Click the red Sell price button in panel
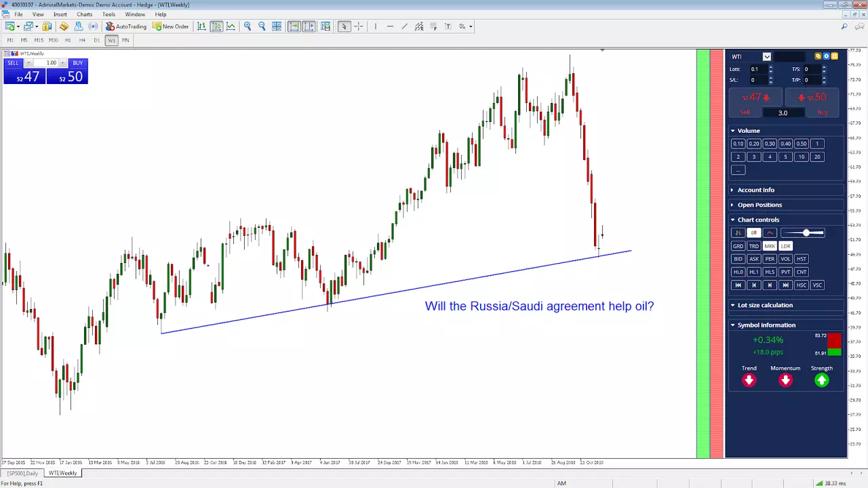 [754, 98]
